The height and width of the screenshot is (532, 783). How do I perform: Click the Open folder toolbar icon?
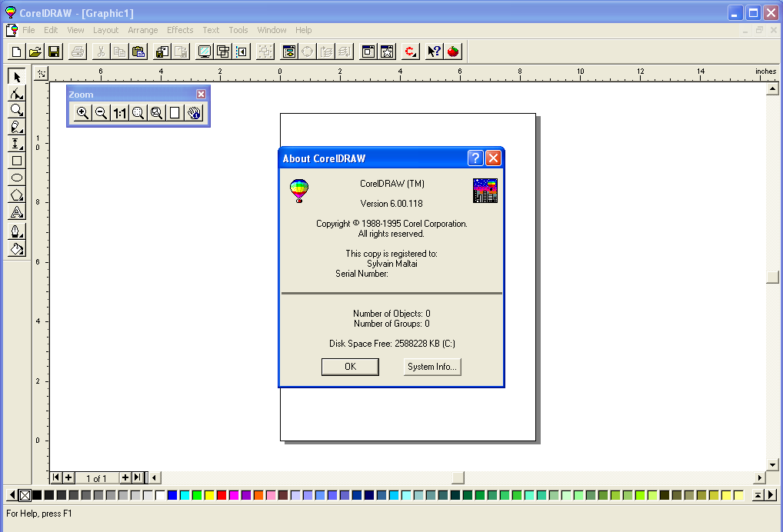coord(35,52)
